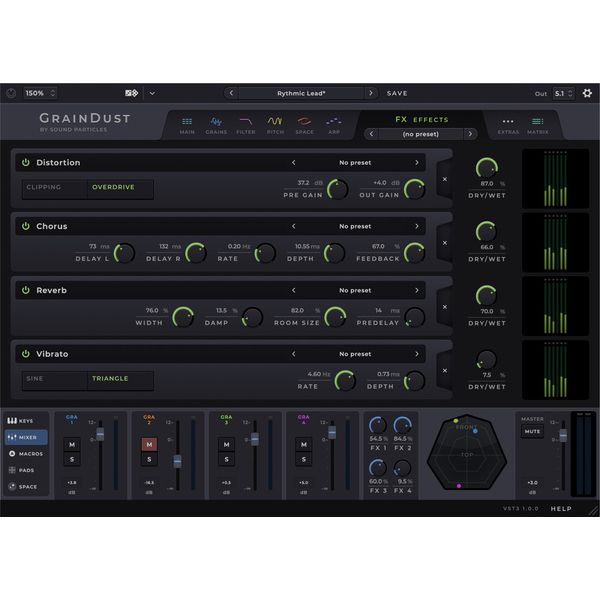Click the HELP link

[x=561, y=509]
